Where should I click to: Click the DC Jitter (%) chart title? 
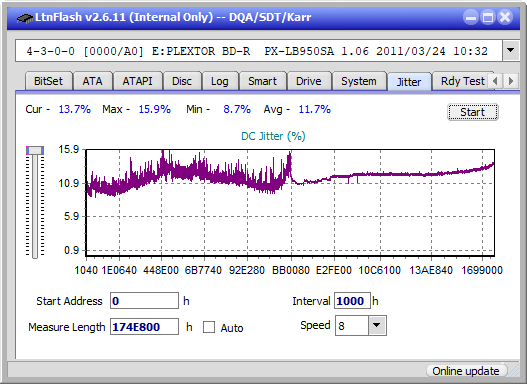pos(273,136)
